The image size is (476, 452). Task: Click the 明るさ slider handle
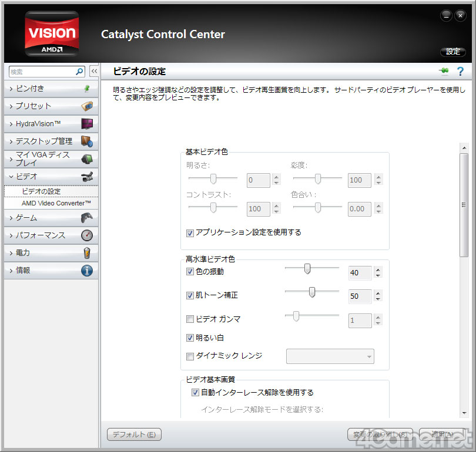[213, 179]
